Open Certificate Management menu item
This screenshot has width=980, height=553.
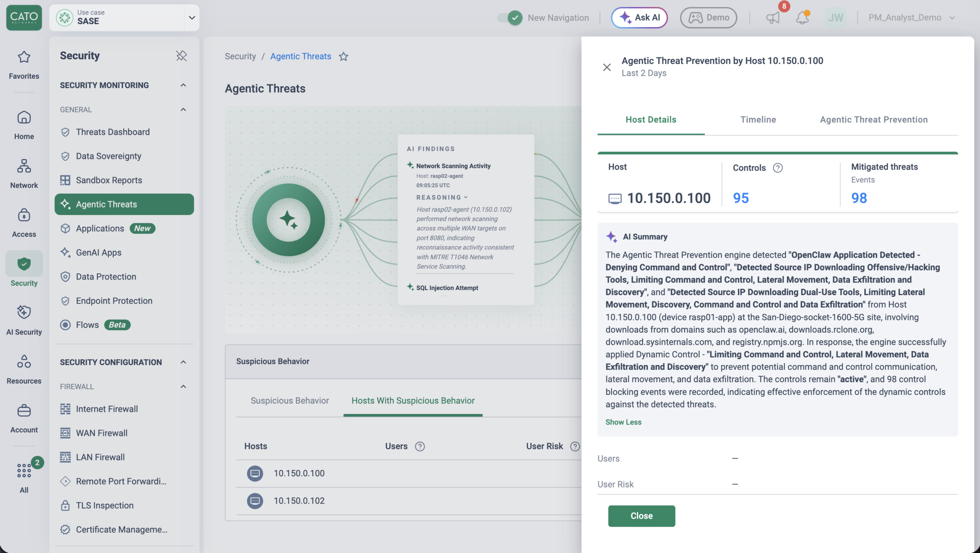(x=124, y=530)
